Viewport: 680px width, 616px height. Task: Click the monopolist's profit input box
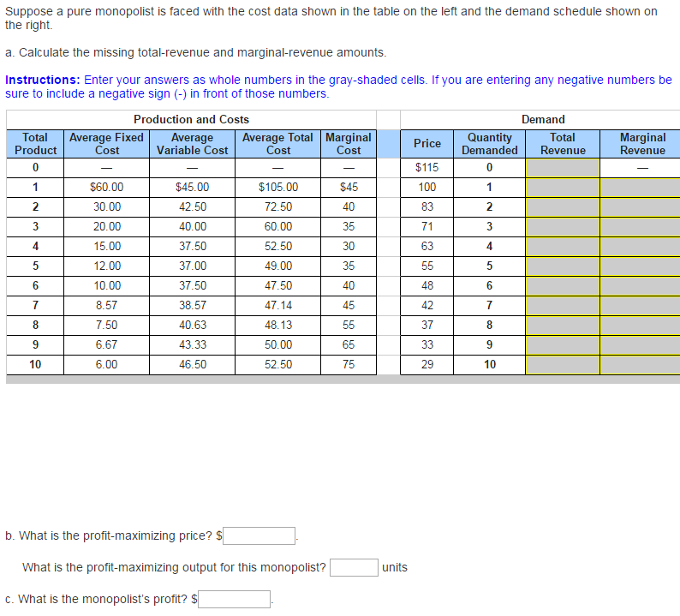(234, 599)
